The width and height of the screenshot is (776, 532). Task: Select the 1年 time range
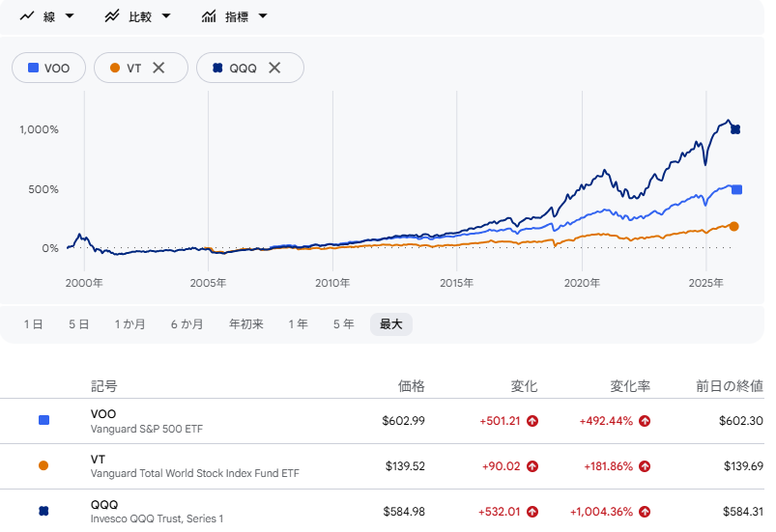[x=298, y=324]
